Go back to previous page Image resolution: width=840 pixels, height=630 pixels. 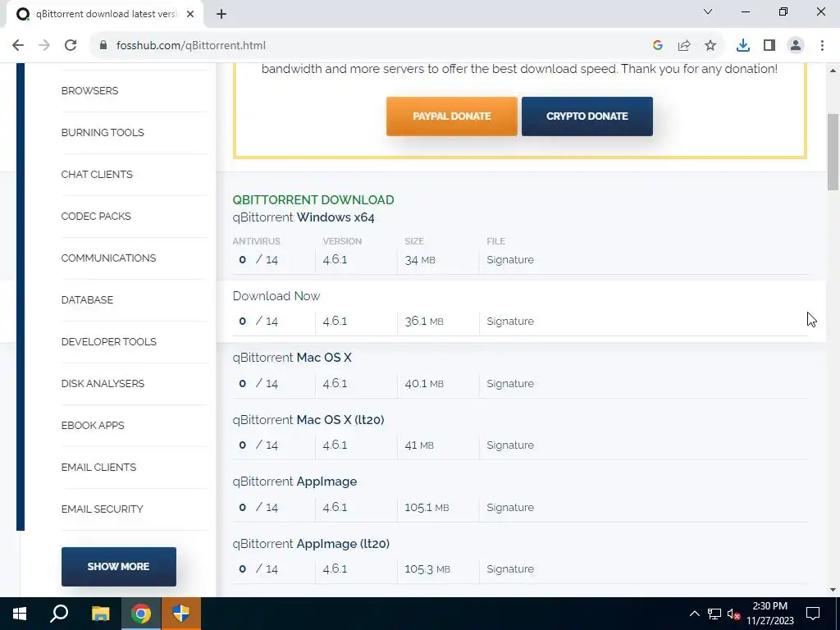18,46
